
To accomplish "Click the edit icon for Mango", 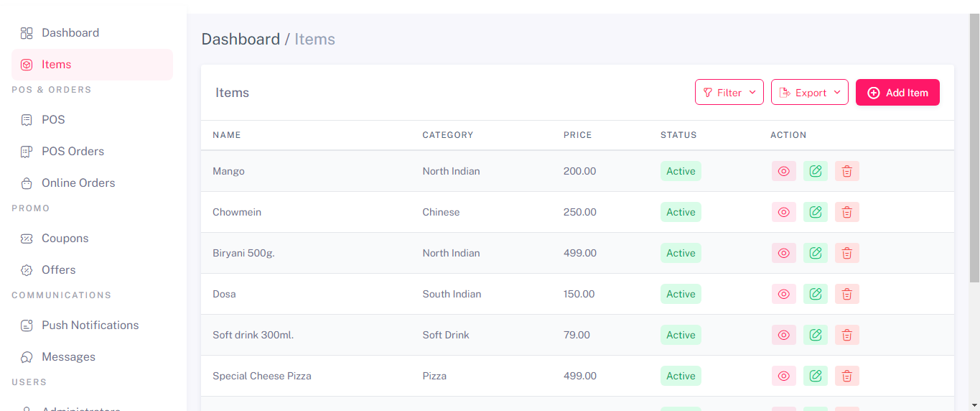I will [x=816, y=171].
